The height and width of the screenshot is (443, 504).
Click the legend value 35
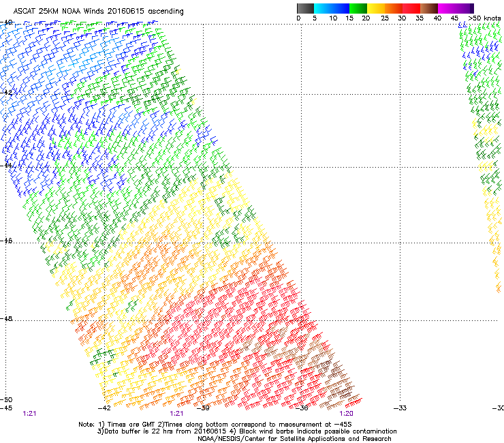click(420, 18)
